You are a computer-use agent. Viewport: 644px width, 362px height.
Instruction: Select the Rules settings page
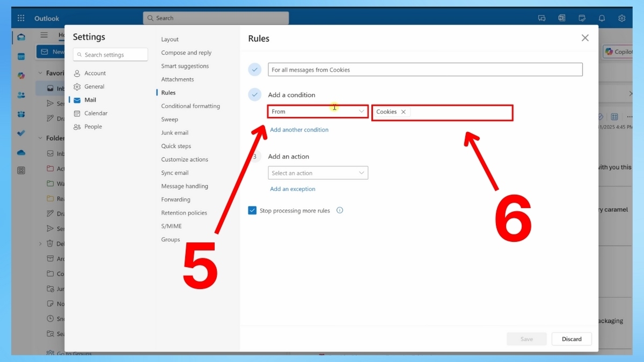pos(168,93)
